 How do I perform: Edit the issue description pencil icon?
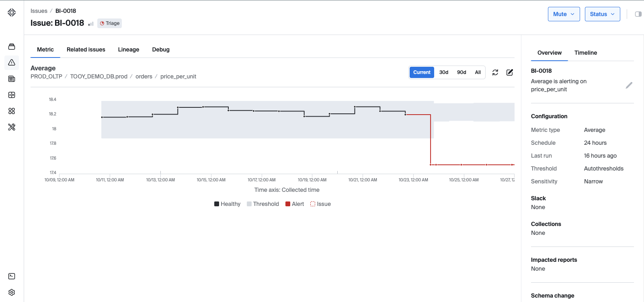(629, 85)
